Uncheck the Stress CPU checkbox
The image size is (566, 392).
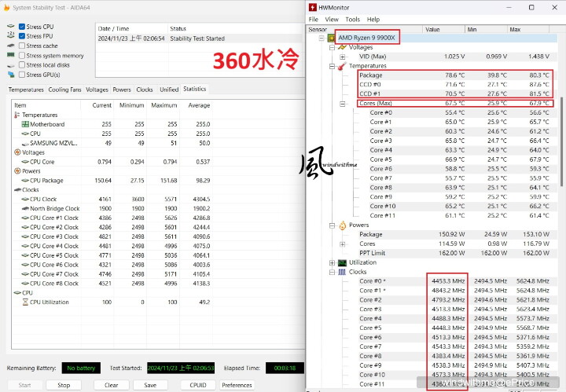pos(22,27)
